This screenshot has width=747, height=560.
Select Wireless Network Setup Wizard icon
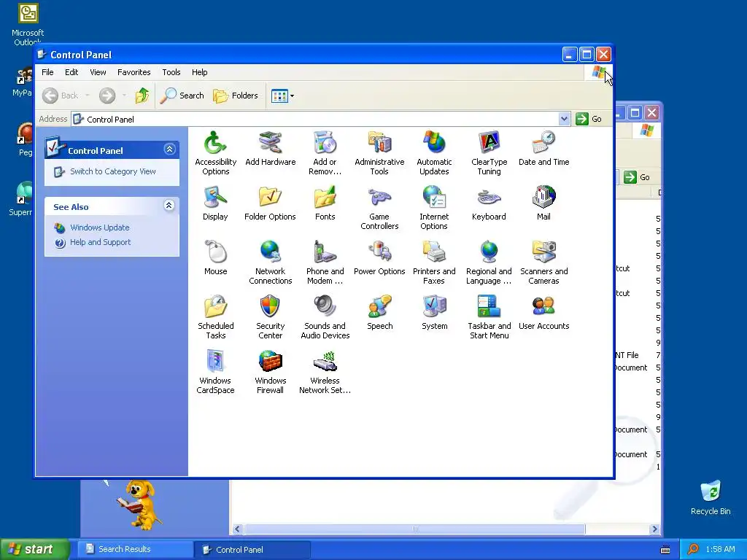(x=325, y=362)
